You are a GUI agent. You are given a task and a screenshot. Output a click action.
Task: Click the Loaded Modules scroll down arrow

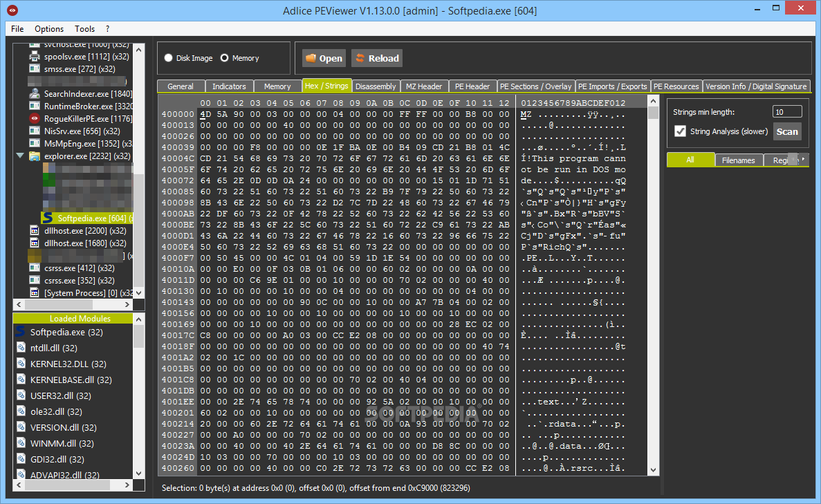[x=139, y=473]
